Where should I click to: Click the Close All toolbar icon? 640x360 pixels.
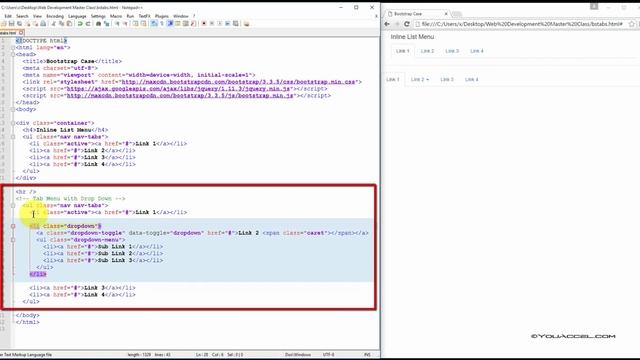[35, 24]
